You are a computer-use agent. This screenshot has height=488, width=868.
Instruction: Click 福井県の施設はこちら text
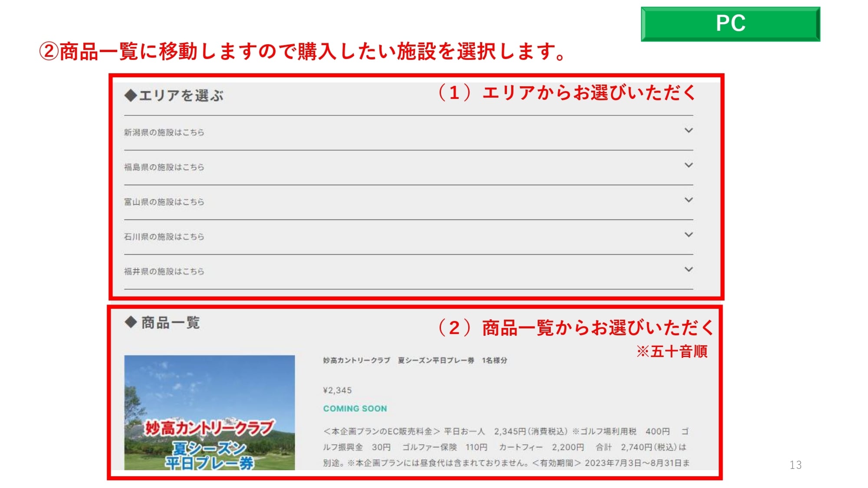click(x=164, y=271)
